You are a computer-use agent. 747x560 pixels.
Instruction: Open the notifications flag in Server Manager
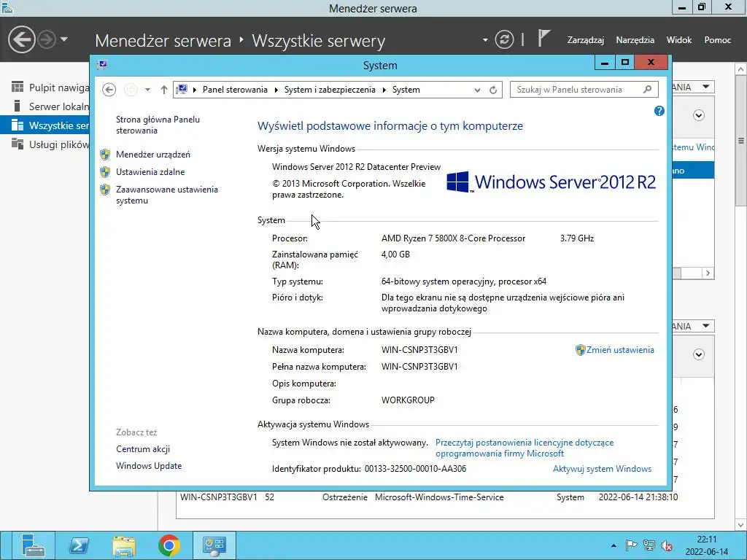pyautogui.click(x=543, y=38)
